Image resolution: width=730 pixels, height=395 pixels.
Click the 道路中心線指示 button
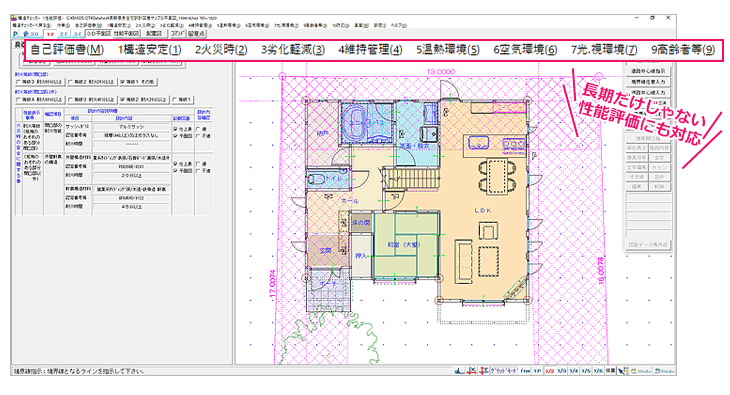(648, 71)
